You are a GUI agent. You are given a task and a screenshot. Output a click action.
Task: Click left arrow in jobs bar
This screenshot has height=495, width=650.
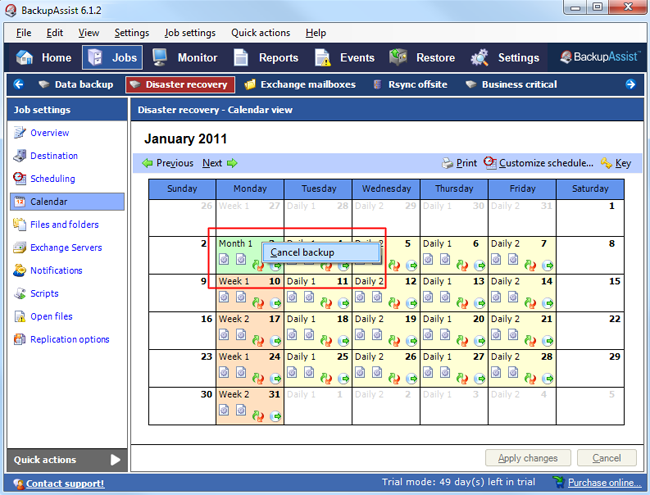tap(19, 85)
